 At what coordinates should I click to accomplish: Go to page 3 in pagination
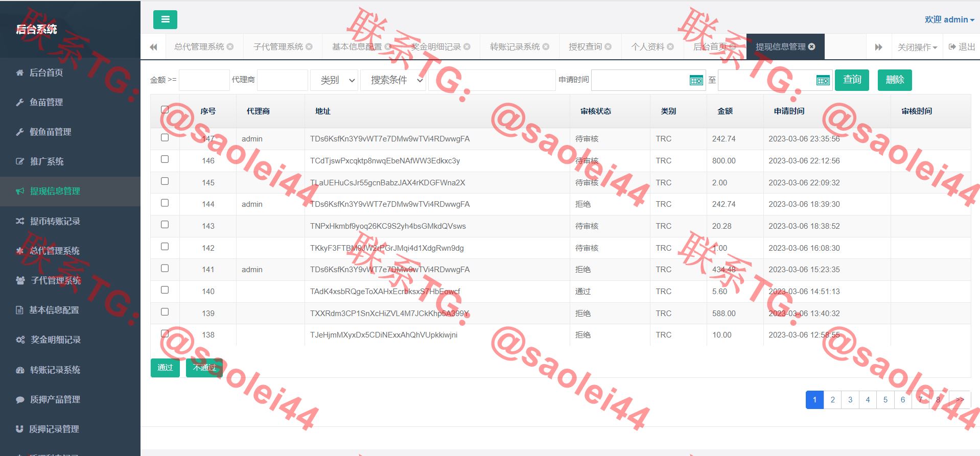[850, 400]
